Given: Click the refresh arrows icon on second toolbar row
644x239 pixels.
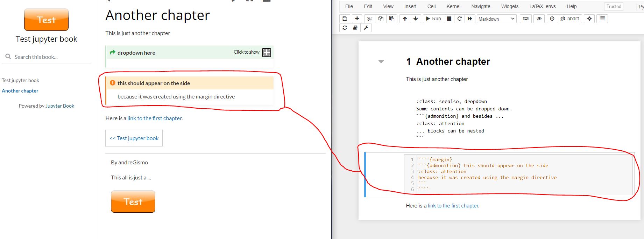Looking at the screenshot, I should pyautogui.click(x=345, y=28).
